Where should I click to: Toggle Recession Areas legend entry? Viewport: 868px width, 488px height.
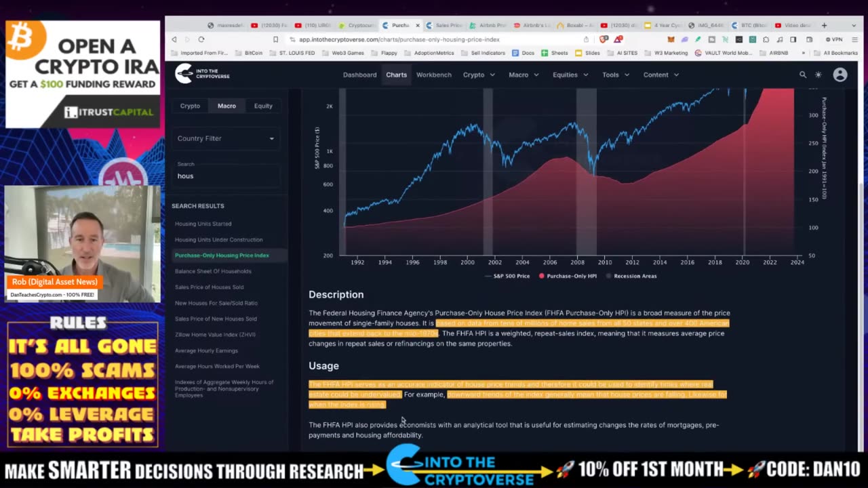pyautogui.click(x=631, y=276)
